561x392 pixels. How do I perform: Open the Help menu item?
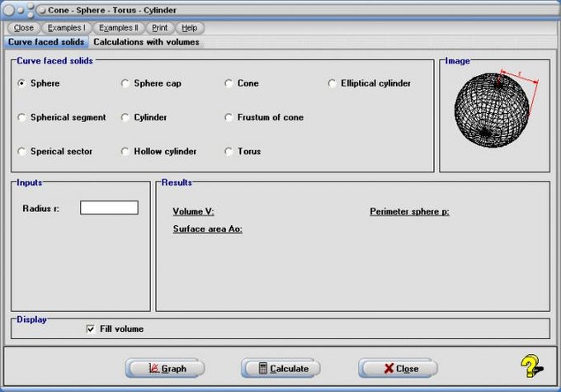[x=190, y=28]
